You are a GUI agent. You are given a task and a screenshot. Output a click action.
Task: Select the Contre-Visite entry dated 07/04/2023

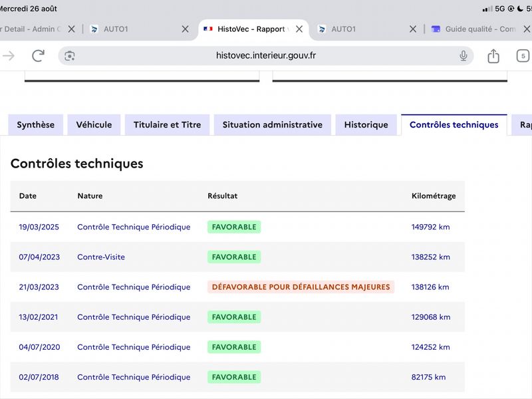(237, 257)
